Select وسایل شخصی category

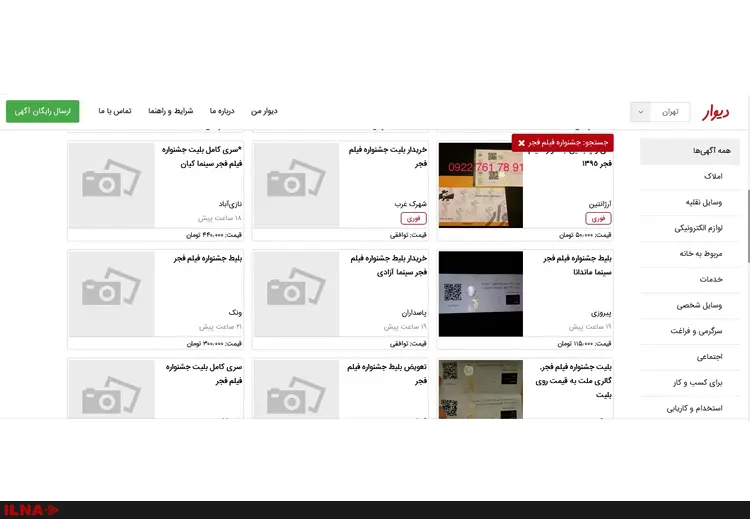click(690, 305)
